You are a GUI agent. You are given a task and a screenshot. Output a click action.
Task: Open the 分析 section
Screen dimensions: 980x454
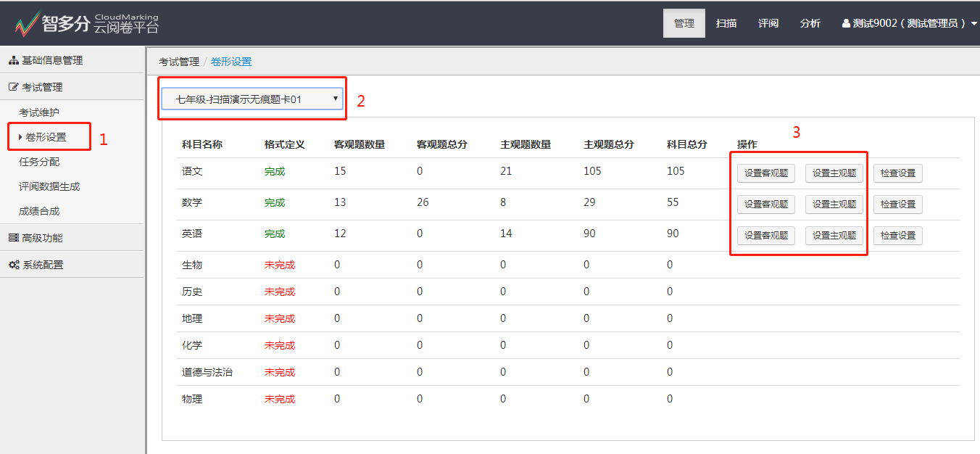click(810, 22)
